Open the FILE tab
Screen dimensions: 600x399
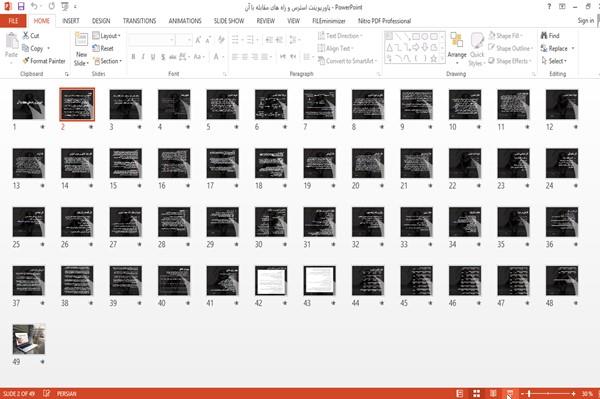tap(13, 21)
